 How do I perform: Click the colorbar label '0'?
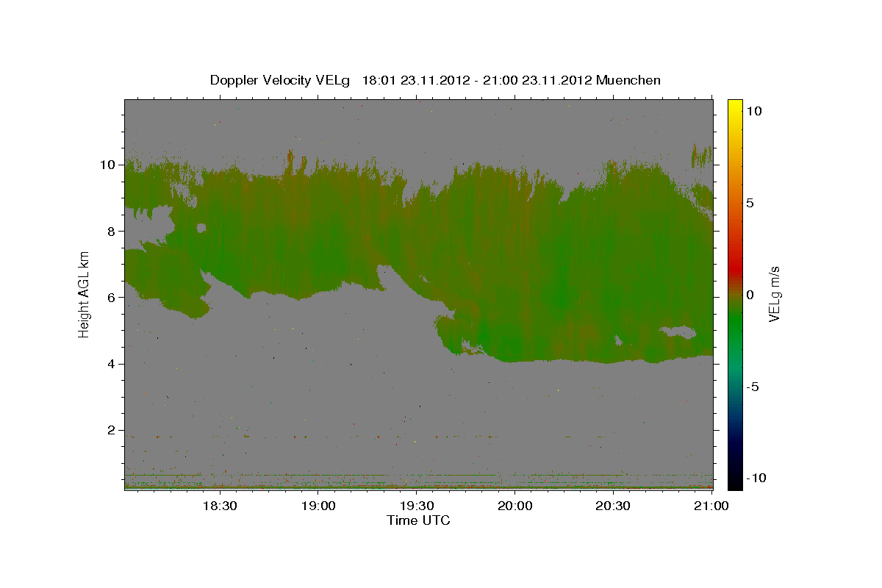750,295
